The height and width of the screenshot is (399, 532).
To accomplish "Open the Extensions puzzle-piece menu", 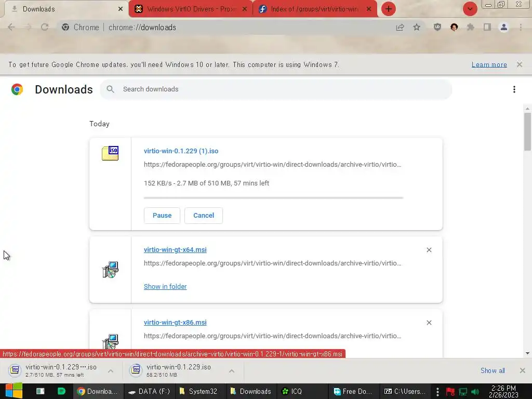I will click(471, 27).
